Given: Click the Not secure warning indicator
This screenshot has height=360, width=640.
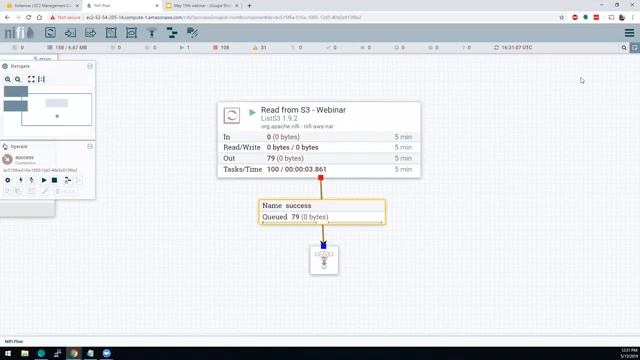Looking at the screenshot, I should click(x=65, y=18).
